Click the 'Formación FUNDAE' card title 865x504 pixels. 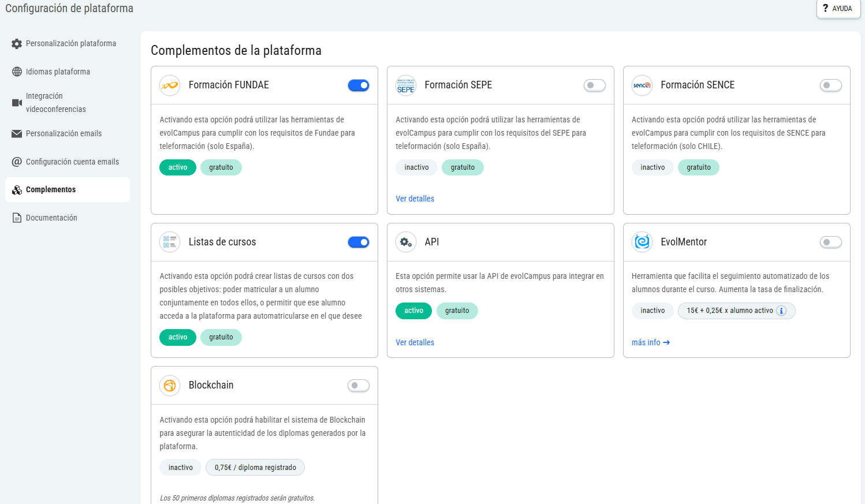(229, 85)
